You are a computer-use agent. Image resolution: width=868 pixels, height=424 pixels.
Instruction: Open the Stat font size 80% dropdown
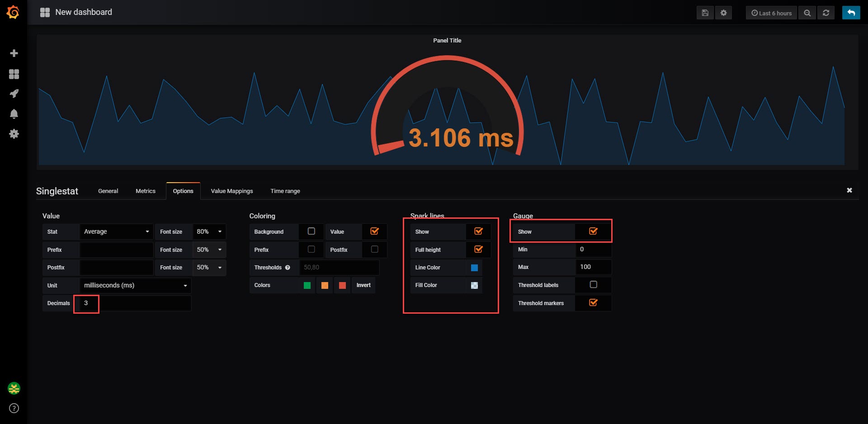pyautogui.click(x=209, y=231)
